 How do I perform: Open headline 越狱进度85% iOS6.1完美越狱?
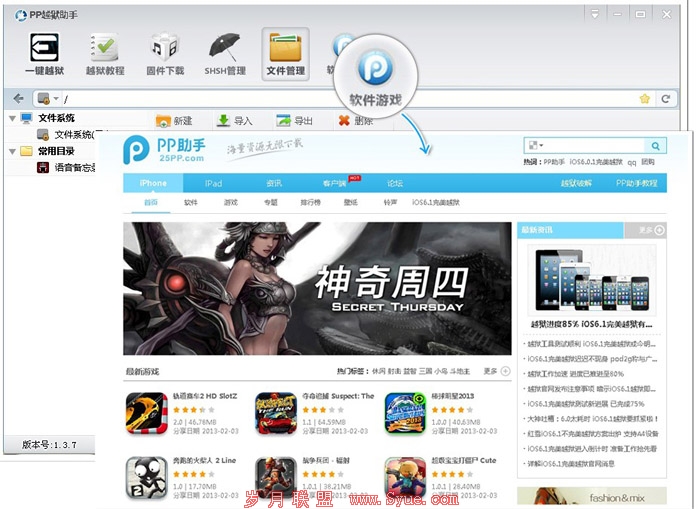592,324
